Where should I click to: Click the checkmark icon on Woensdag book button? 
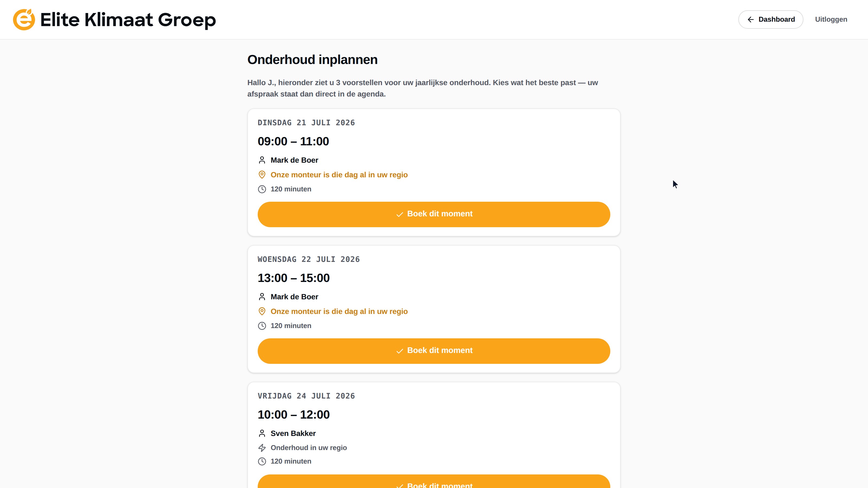[400, 351]
